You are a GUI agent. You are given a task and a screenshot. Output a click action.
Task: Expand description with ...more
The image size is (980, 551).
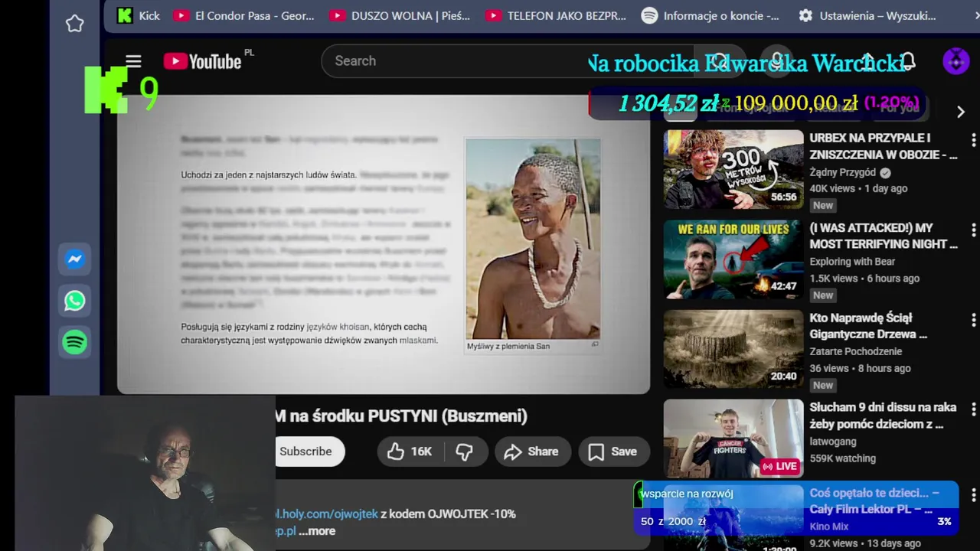(317, 531)
